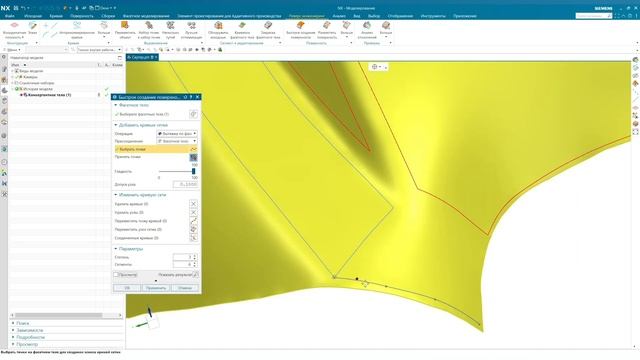
Task: Click the view orientation icon atop the viewport
Action: tap(374, 67)
